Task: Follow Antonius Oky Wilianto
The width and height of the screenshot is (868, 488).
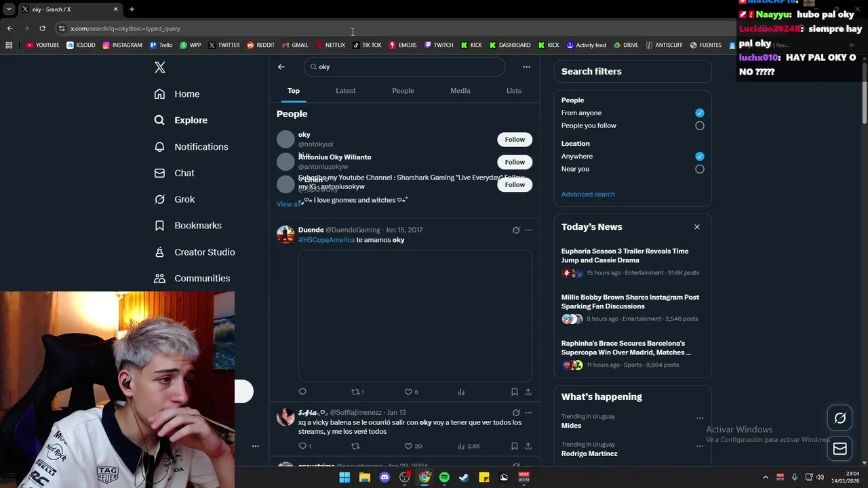Action: tap(515, 162)
